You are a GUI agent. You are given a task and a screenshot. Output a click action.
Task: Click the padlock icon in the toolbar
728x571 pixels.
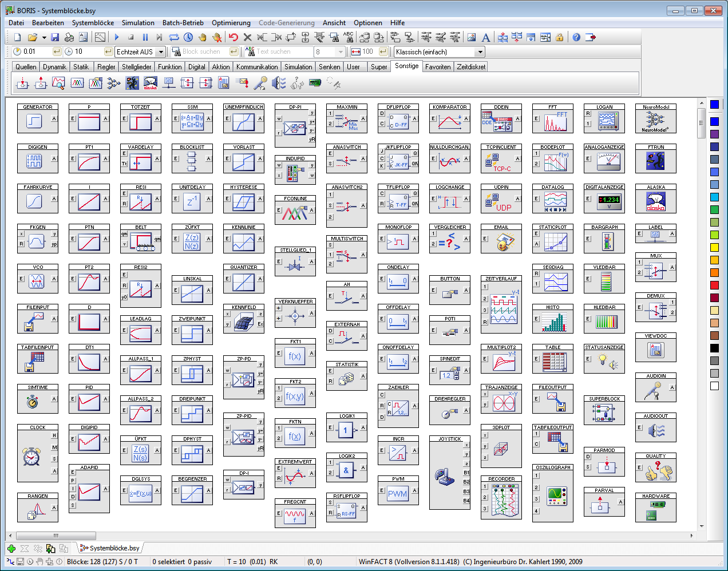click(560, 37)
